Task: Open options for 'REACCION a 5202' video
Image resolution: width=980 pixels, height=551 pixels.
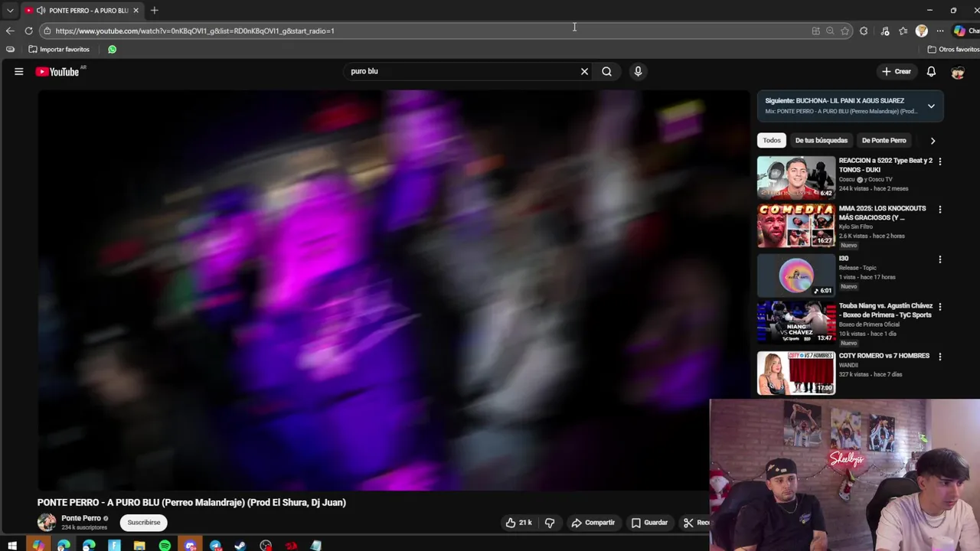Action: click(x=939, y=161)
